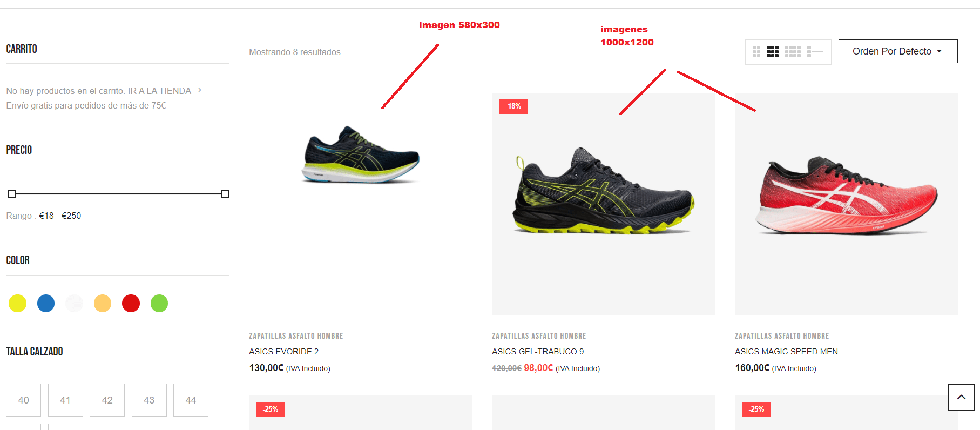Switch to four-column grid view
Image resolution: width=980 pixels, height=430 pixels.
click(x=793, y=52)
